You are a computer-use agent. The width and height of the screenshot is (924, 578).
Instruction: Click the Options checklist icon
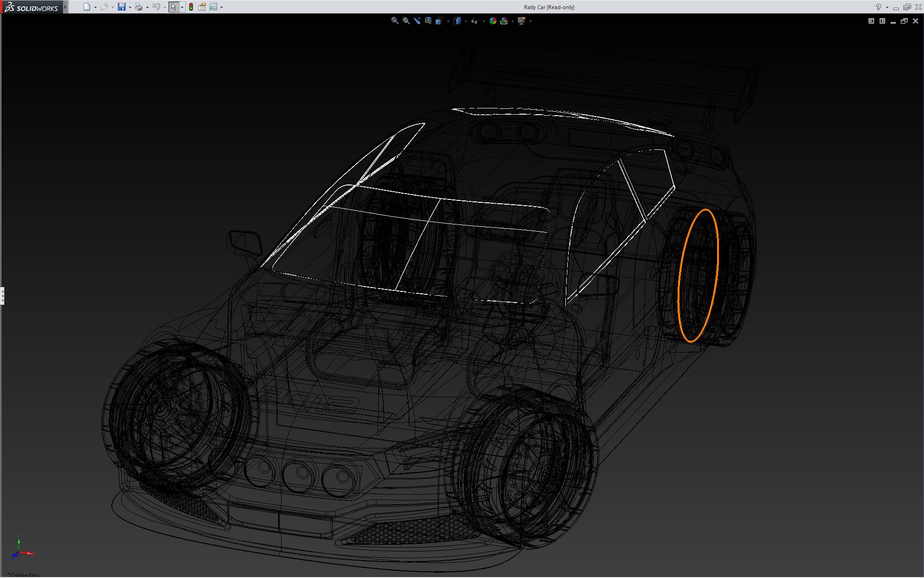213,7
